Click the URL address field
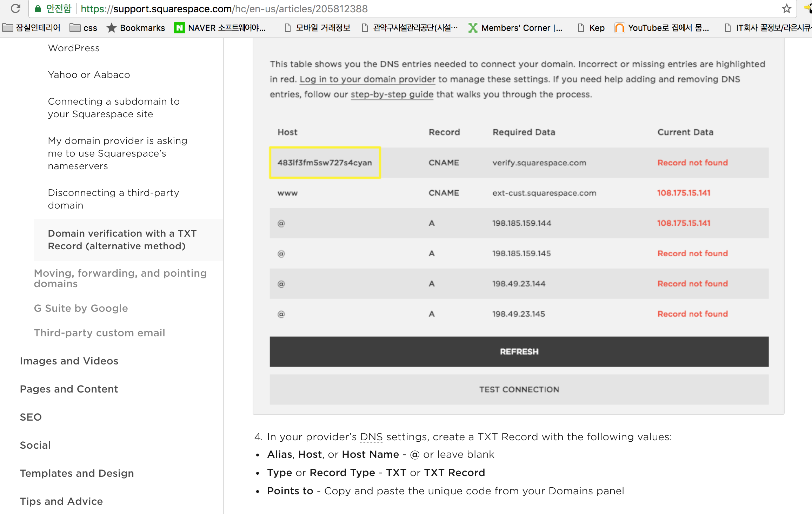812x514 pixels. click(x=386, y=8)
